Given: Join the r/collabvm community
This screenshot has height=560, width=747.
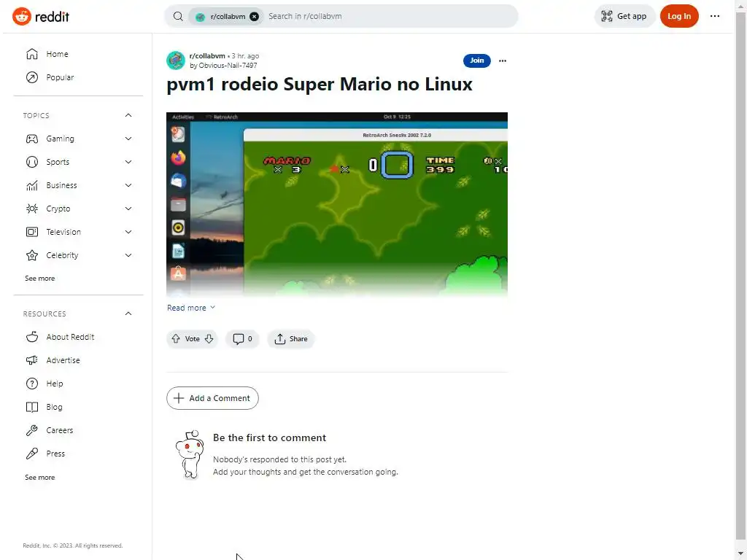Looking at the screenshot, I should coord(476,61).
